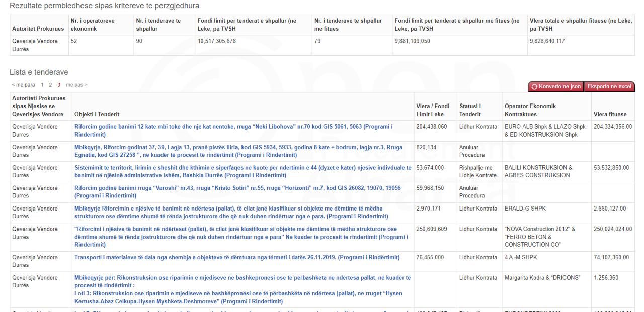
Task: Click the 'Vlera / Fondi Limit Leke' header
Action: coord(433,110)
